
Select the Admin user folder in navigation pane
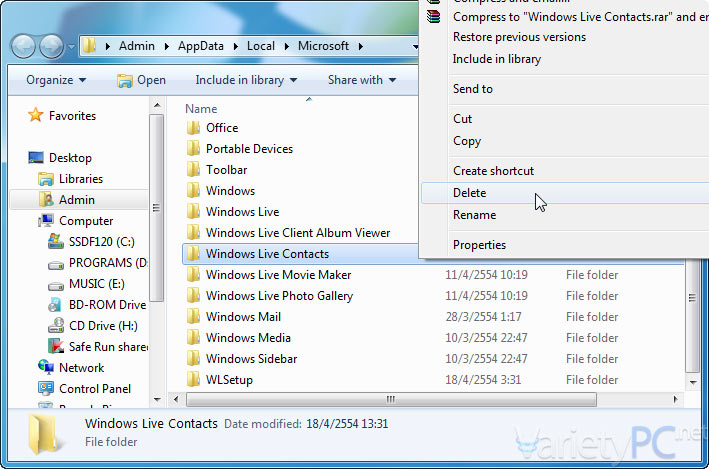79,200
